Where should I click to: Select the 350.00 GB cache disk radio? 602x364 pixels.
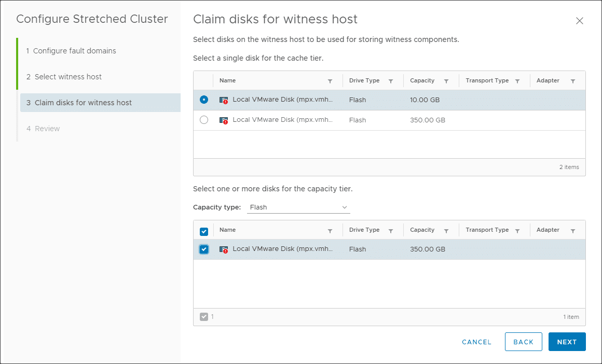[204, 120]
